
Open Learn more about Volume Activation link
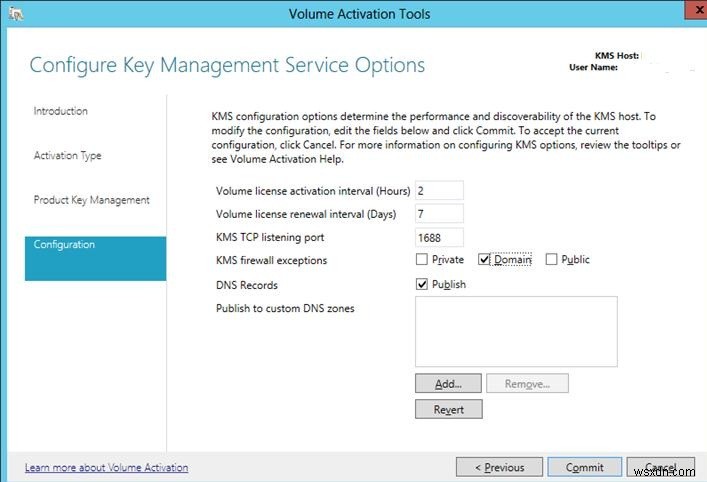click(106, 468)
